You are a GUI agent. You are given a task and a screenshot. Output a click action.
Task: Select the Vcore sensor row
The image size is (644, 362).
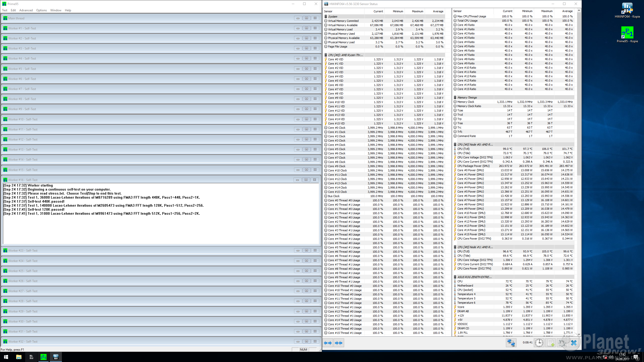click(513, 307)
